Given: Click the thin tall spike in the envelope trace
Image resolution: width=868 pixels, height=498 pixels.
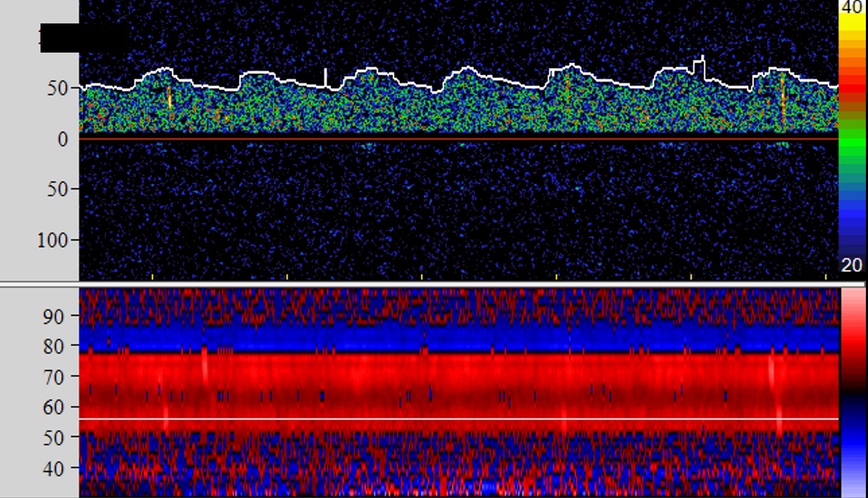Looking at the screenshot, I should coord(326,77).
